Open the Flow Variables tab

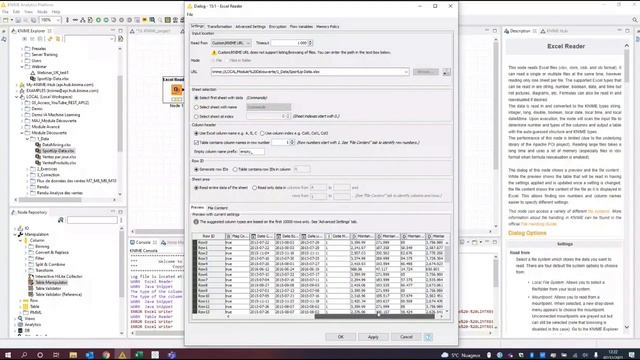tap(301, 27)
